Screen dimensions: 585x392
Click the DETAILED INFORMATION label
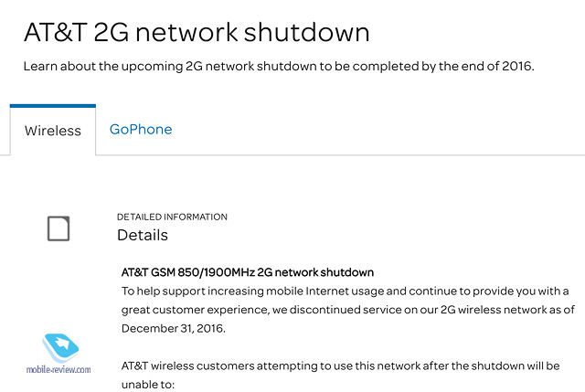(x=172, y=217)
